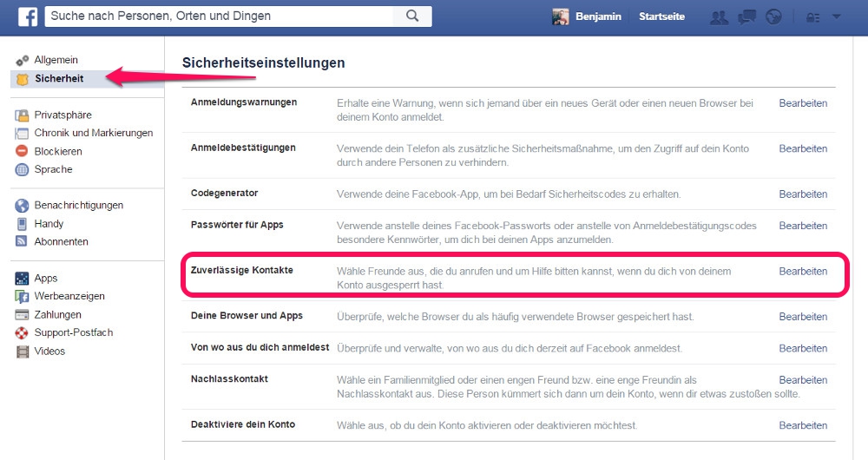Screen dimensions: 868x460
Task: Open Benachrichtigungen settings
Action: click(x=79, y=206)
